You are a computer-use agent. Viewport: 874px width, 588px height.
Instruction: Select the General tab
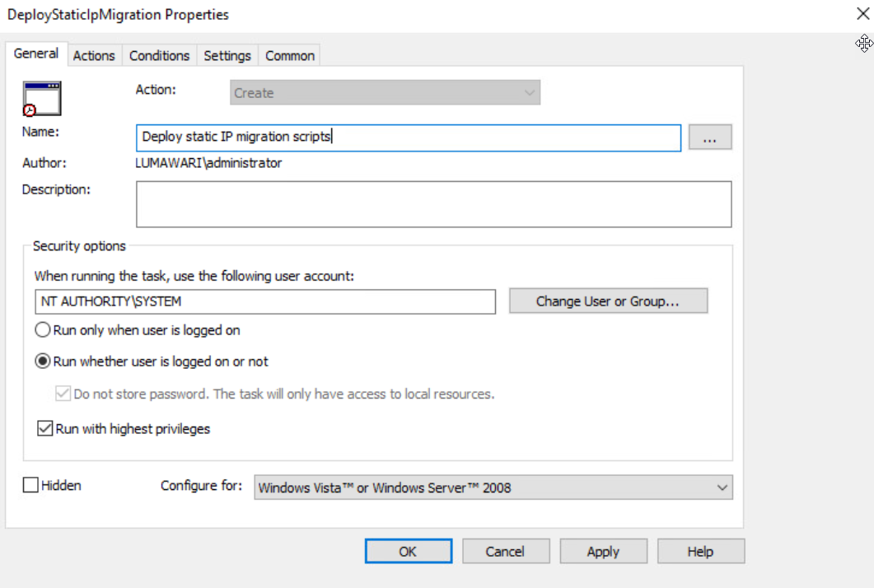click(36, 54)
